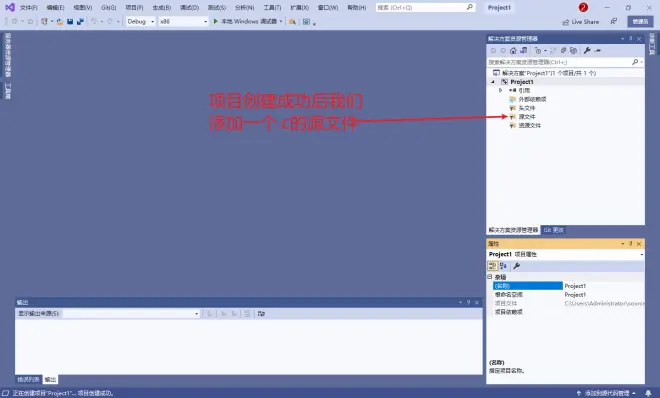
Task: Switch to the Git 更改 tab
Action: [x=553, y=230]
